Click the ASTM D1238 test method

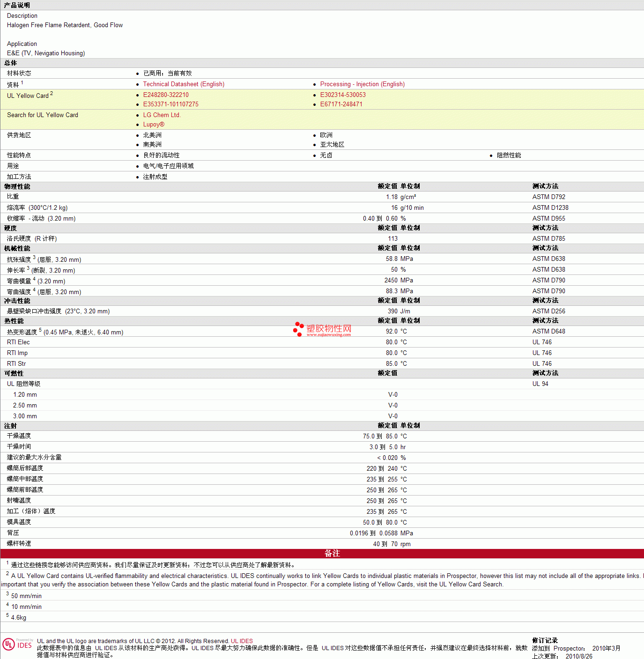coord(550,208)
